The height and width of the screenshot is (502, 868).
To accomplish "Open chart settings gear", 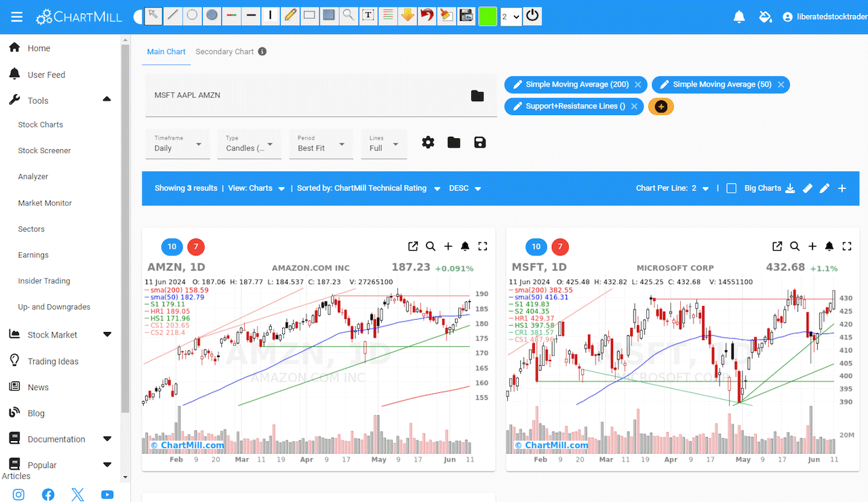I will pos(428,142).
